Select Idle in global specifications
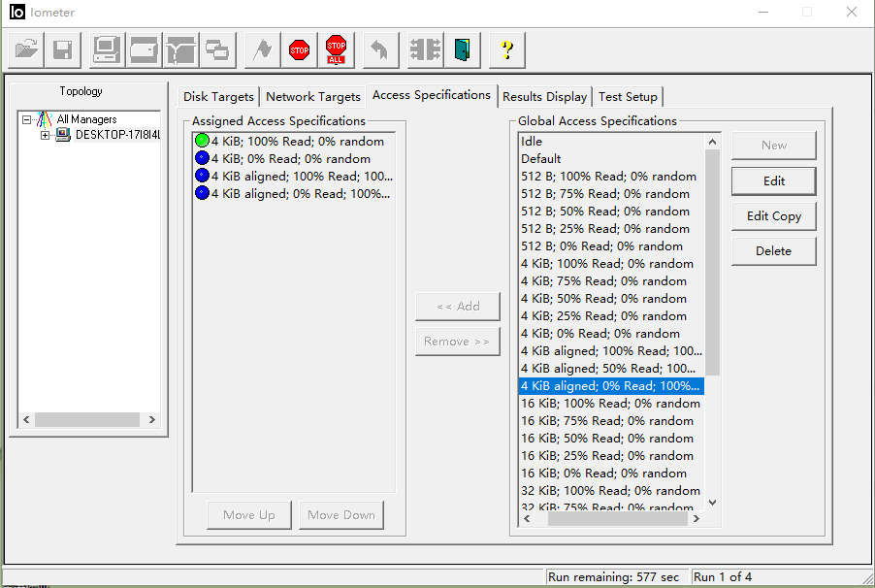This screenshot has width=875, height=588. [611, 142]
